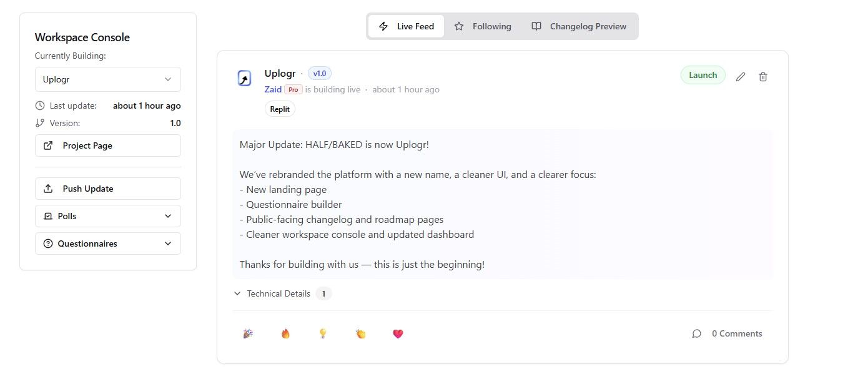The width and height of the screenshot is (868, 369).
Task: Open the Changelog Preview tab
Action: coord(579,26)
